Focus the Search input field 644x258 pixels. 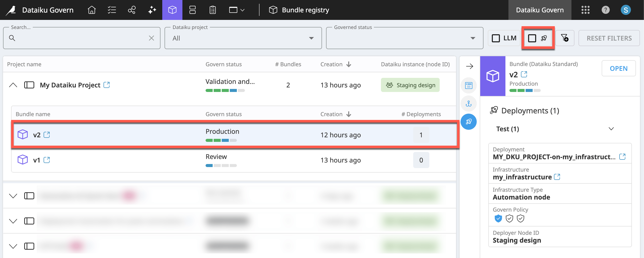pyautogui.click(x=82, y=38)
